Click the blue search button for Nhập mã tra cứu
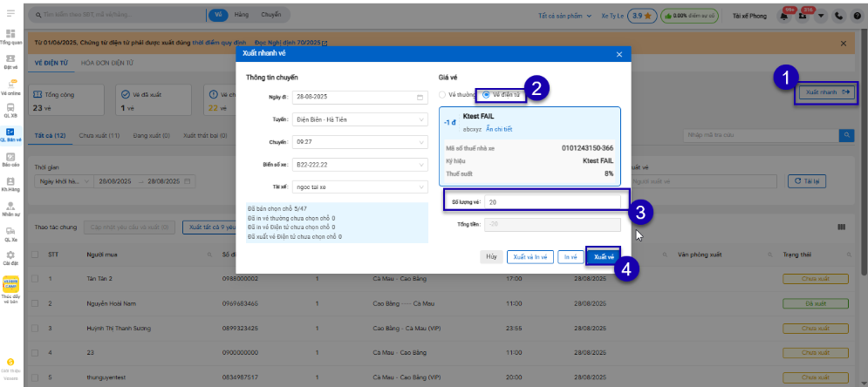This screenshot has width=868, height=387. (846, 135)
